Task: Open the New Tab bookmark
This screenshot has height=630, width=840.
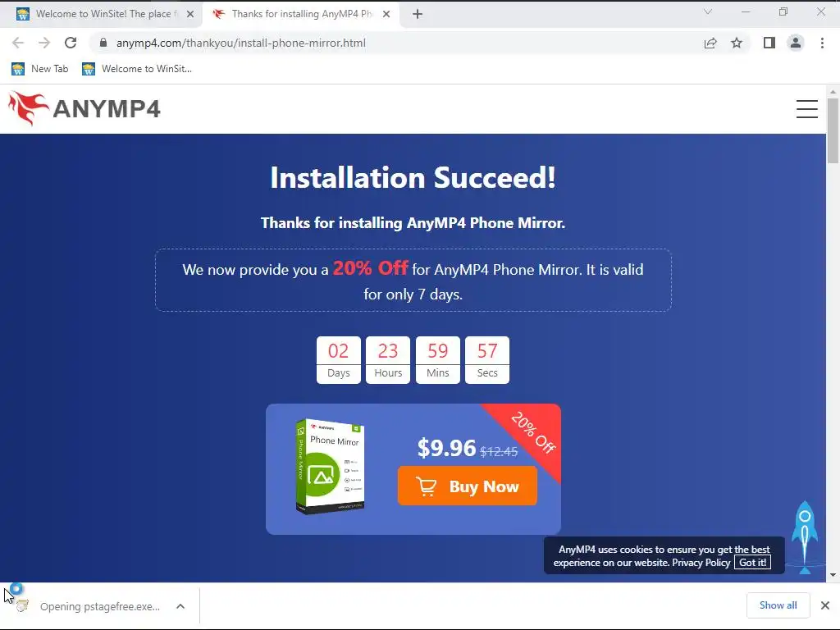Action: click(40, 69)
